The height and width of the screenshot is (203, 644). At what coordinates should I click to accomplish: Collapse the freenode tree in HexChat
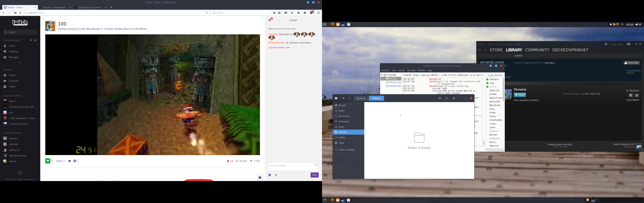point(382,75)
